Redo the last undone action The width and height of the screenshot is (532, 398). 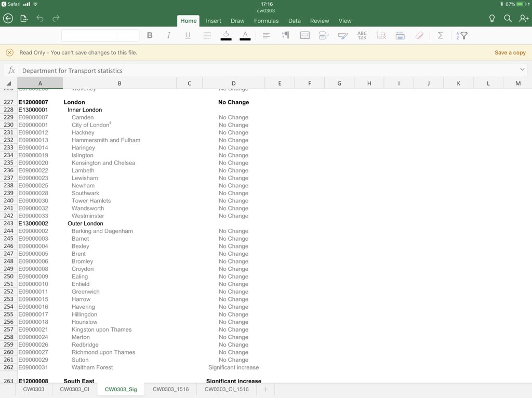56,18
